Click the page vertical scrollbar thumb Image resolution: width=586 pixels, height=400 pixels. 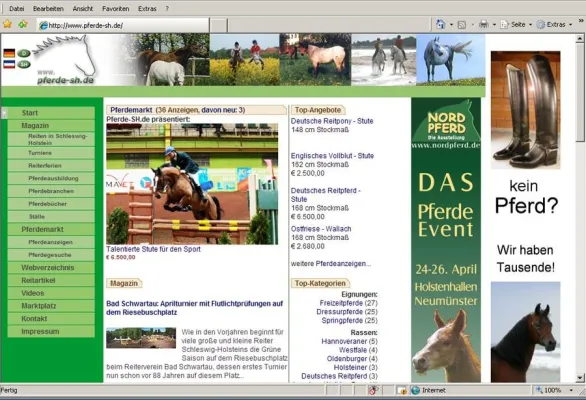[580, 92]
